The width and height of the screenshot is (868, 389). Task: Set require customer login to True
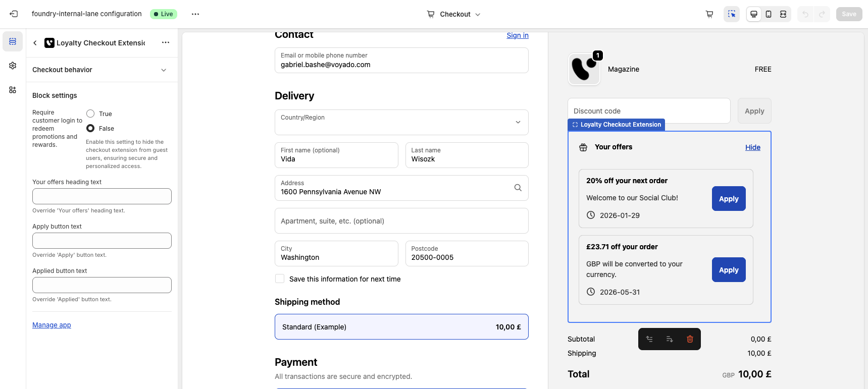point(90,114)
